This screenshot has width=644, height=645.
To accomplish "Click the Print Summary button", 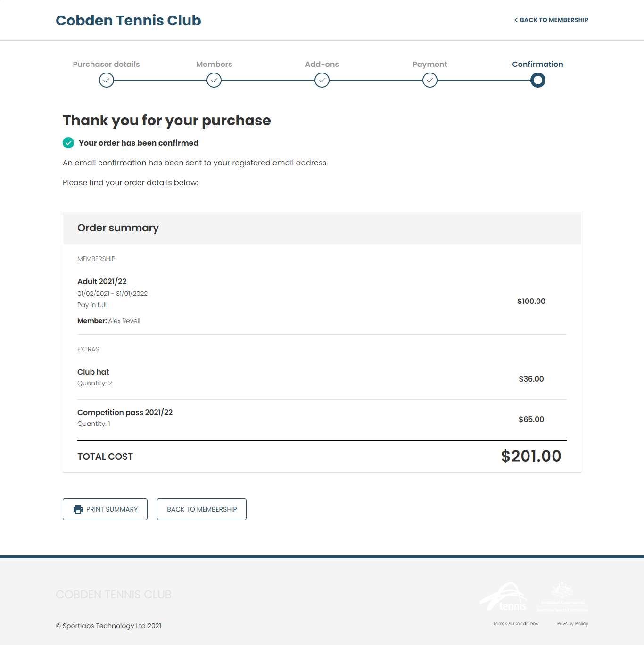I will click(105, 509).
